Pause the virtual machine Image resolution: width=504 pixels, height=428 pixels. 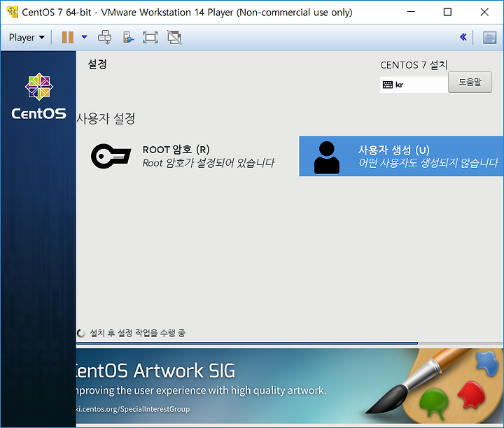point(67,38)
